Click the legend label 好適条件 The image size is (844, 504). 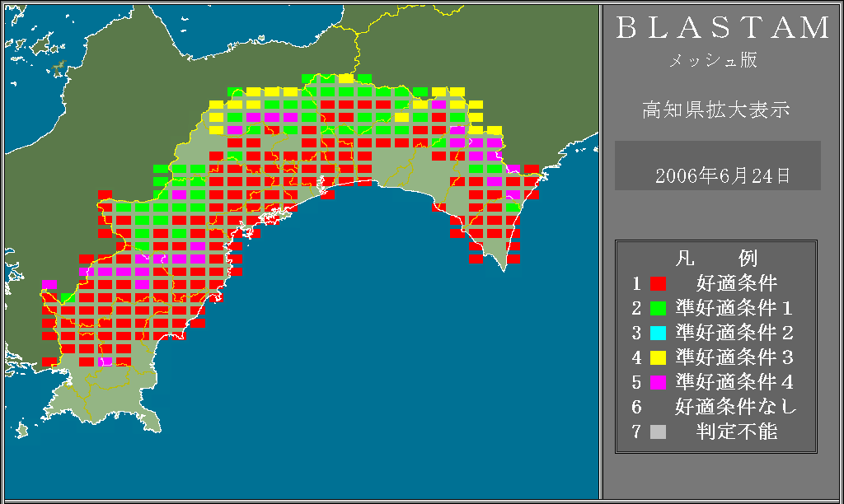737,283
